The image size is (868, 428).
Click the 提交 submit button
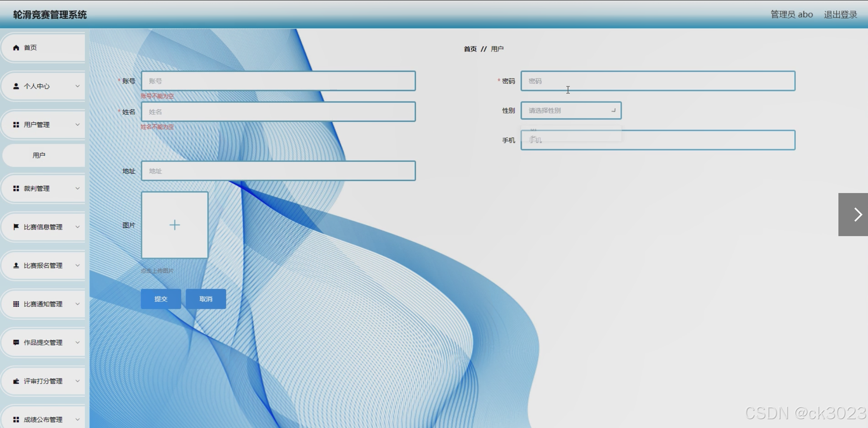tap(161, 299)
